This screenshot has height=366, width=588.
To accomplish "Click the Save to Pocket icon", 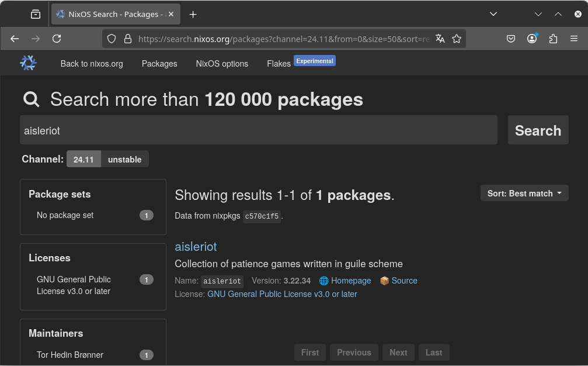I will tap(510, 39).
